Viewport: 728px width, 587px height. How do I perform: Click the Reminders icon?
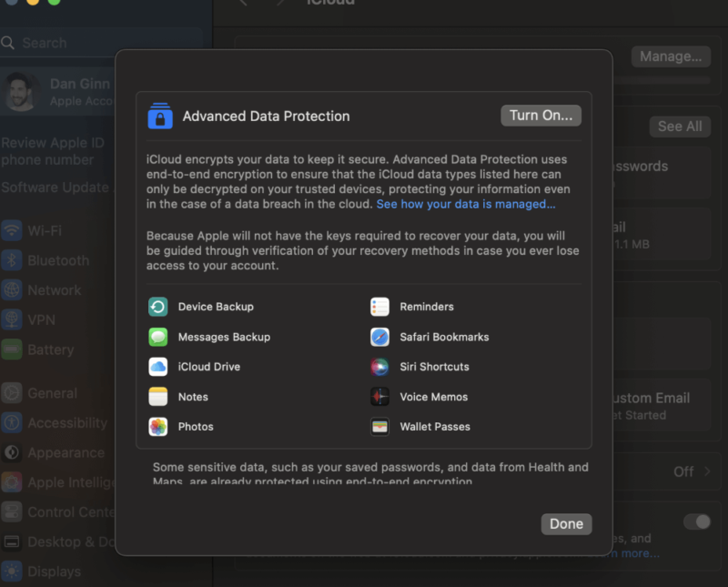(379, 307)
